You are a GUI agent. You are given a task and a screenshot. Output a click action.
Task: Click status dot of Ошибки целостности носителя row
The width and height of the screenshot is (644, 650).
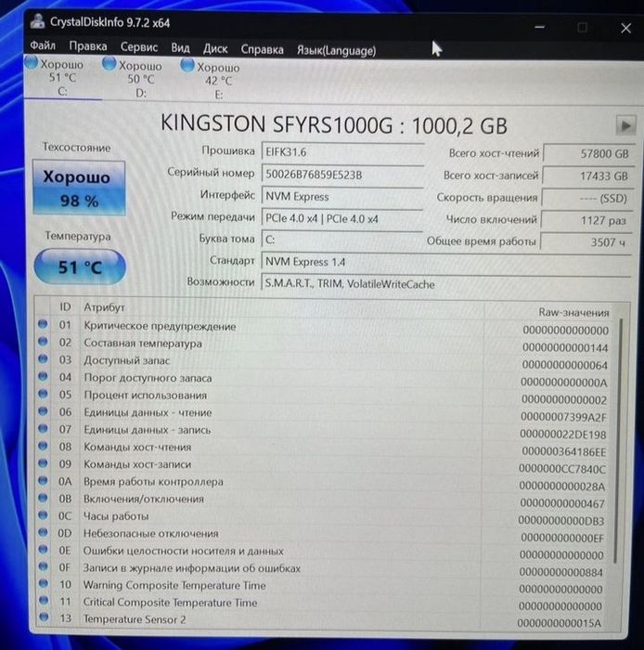point(43,550)
